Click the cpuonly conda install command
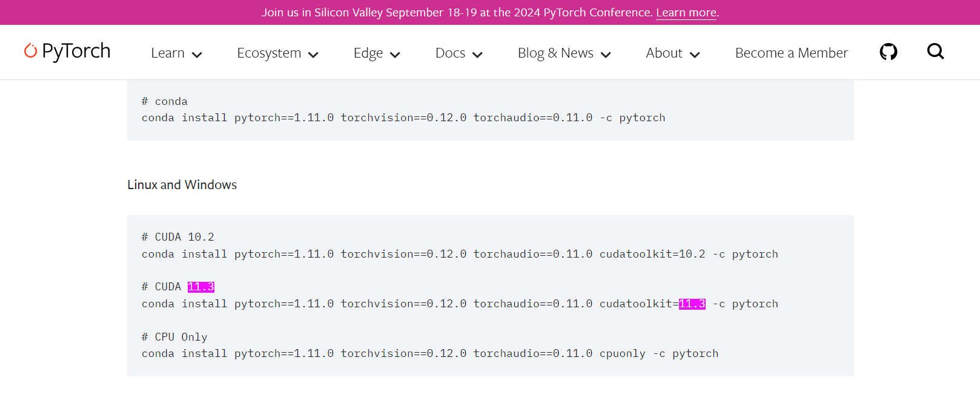This screenshot has height=400, width=980. click(x=429, y=353)
